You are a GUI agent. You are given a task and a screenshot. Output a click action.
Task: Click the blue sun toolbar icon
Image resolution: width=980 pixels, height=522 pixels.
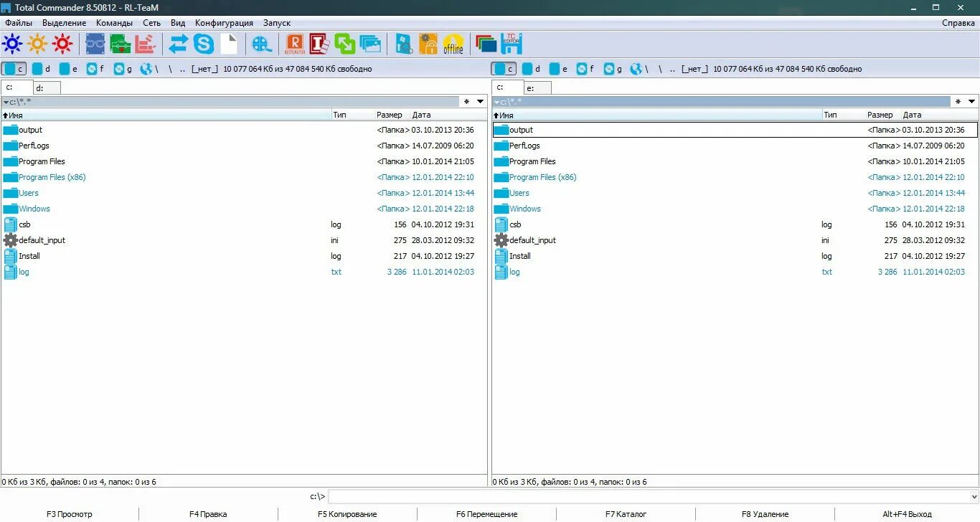12,44
